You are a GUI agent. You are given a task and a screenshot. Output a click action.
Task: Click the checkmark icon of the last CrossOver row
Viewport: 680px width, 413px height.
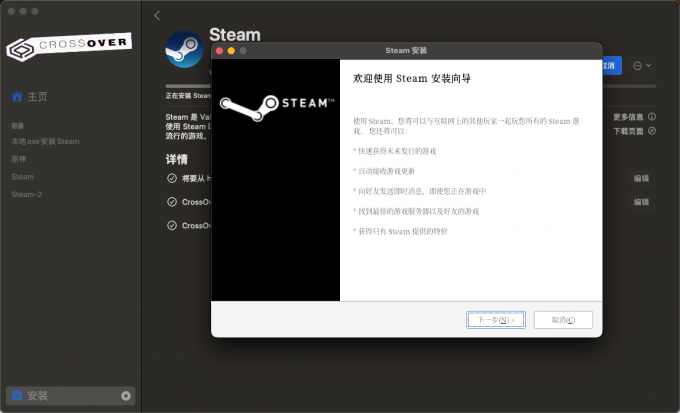172,225
